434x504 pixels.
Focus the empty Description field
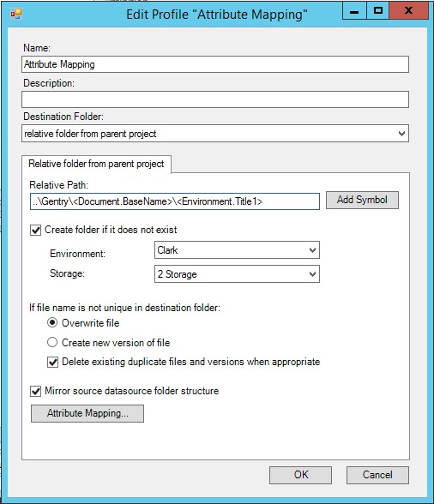pos(215,99)
